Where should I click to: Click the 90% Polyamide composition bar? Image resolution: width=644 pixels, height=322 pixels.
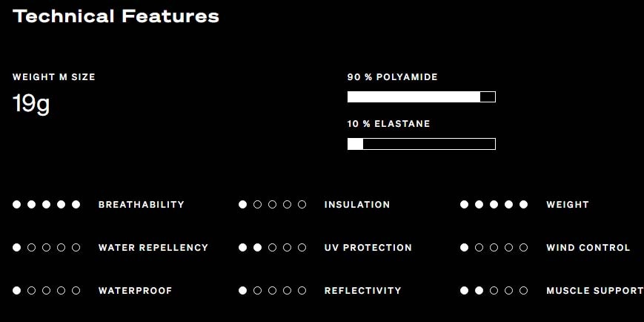click(421, 96)
